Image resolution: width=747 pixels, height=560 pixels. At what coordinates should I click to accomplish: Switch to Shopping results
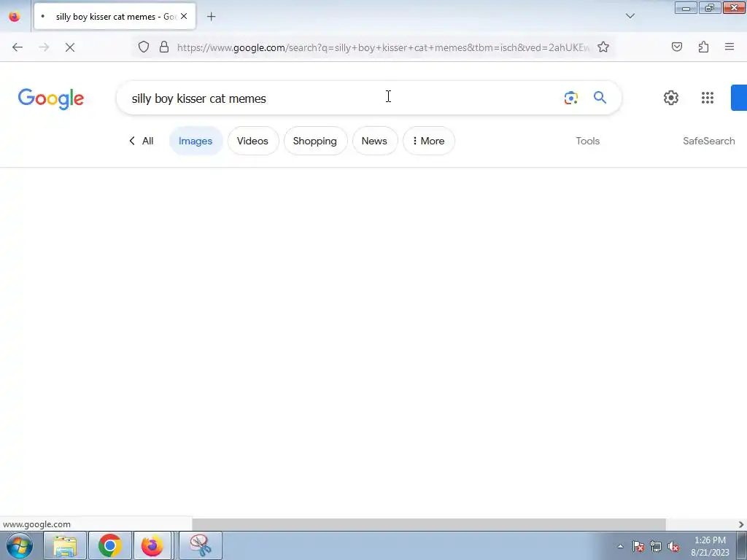tap(315, 141)
